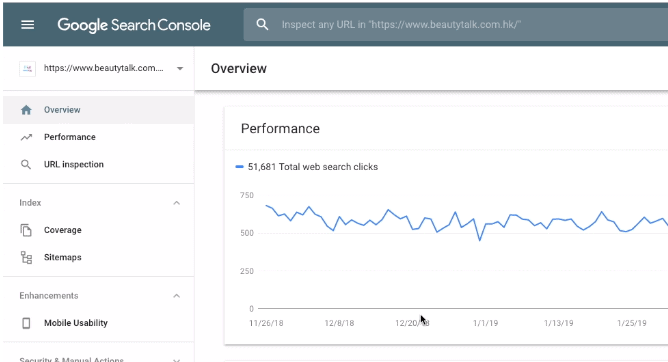Expand the Security & Manual Actions section
This screenshot has height=362, width=668.
pos(98,359)
